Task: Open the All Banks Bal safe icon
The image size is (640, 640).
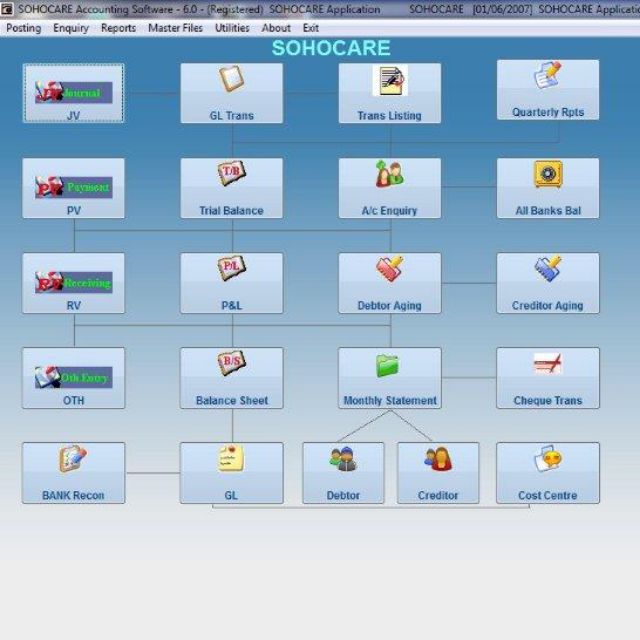Action: coord(547,175)
